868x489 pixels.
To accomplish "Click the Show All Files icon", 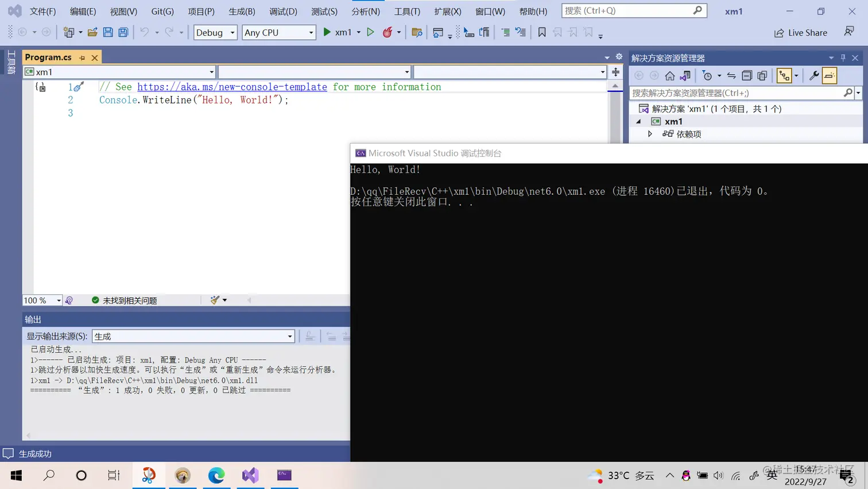I will pyautogui.click(x=762, y=76).
